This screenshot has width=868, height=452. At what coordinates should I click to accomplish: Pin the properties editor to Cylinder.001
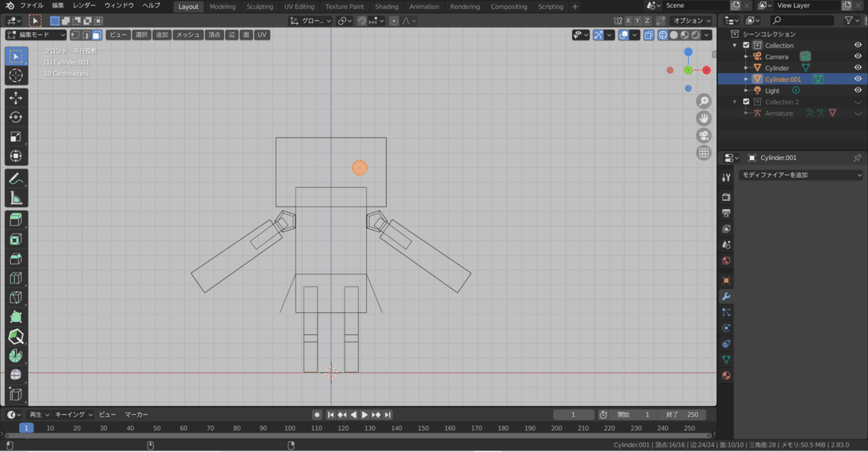tap(857, 158)
